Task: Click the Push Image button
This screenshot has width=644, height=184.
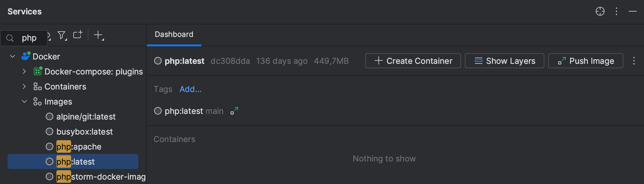Action: tap(585, 61)
